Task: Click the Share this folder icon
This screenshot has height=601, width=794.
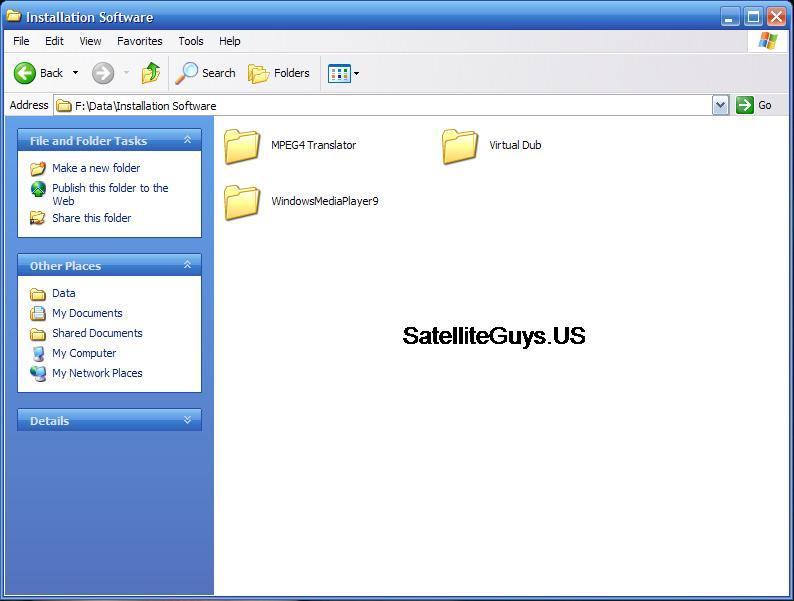Action: 37,218
